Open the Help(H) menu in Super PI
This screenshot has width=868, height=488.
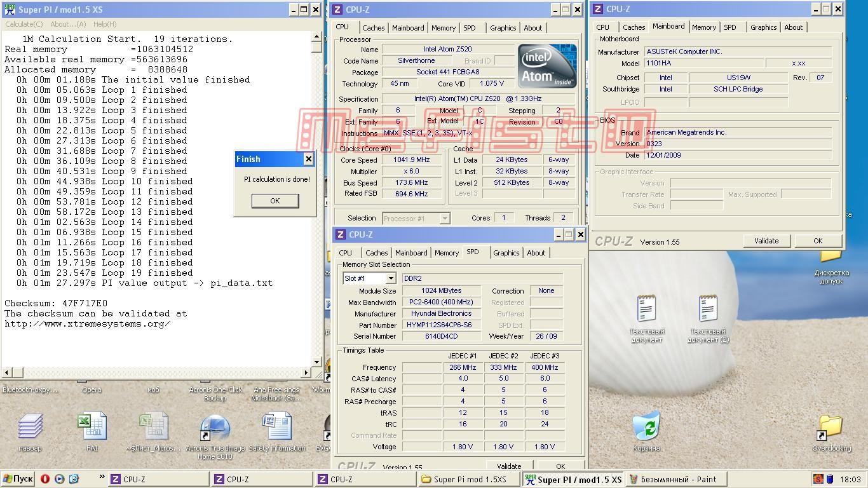coord(105,24)
